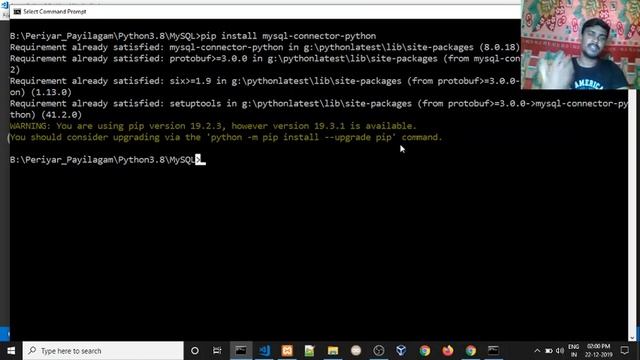
Task: Click the 'You should consider upgrading' line
Action: coord(226,138)
